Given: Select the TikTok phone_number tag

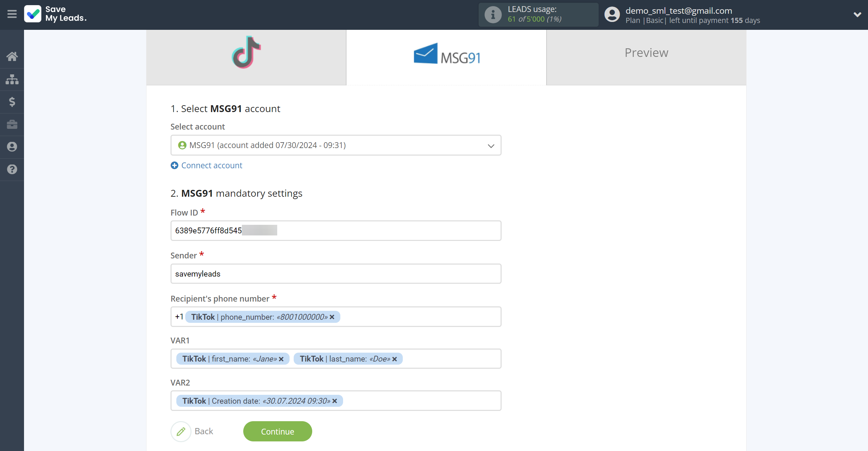Looking at the screenshot, I should pos(262,317).
